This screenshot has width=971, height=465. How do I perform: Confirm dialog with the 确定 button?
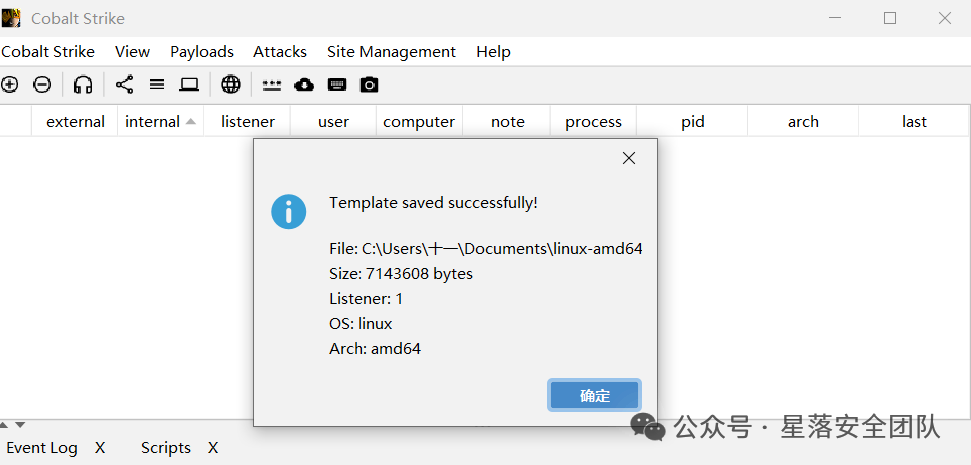click(594, 396)
